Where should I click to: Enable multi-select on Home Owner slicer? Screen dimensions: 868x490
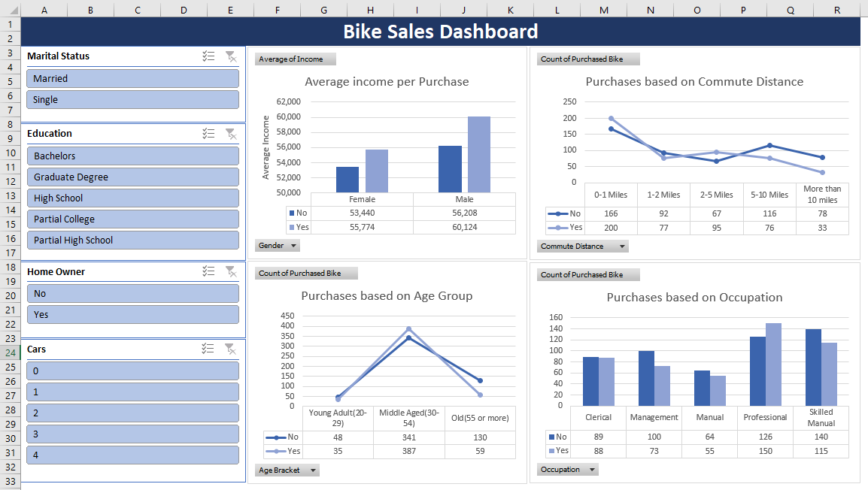pos(209,271)
